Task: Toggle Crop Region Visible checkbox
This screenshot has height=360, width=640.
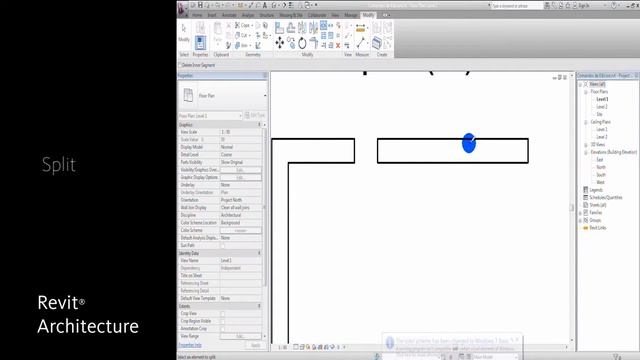Action: point(222,321)
